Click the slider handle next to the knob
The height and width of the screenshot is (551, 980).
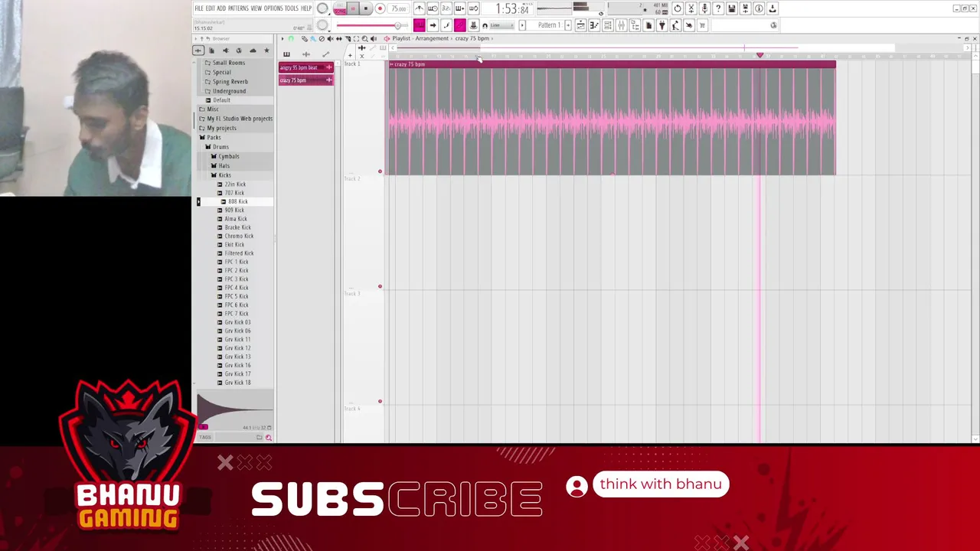[x=397, y=25]
